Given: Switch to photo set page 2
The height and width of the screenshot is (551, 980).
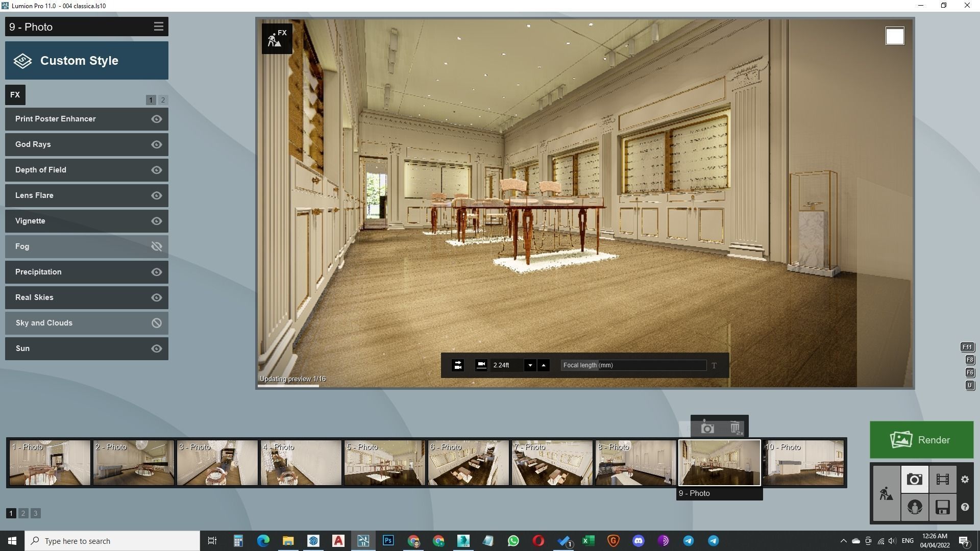Looking at the screenshot, I should [23, 513].
